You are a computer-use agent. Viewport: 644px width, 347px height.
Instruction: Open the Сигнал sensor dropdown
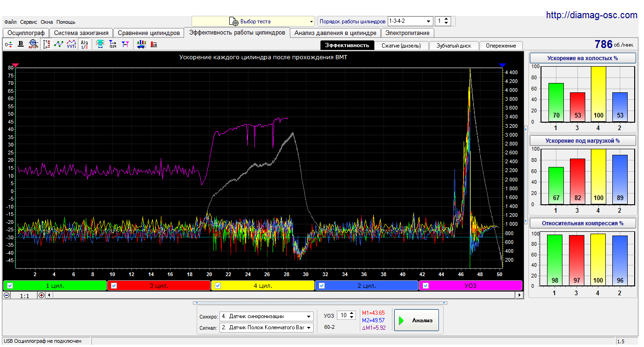(x=266, y=327)
